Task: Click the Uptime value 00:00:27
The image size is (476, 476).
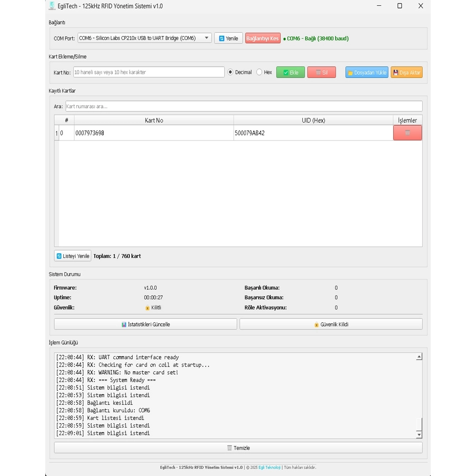Action: [x=153, y=297]
